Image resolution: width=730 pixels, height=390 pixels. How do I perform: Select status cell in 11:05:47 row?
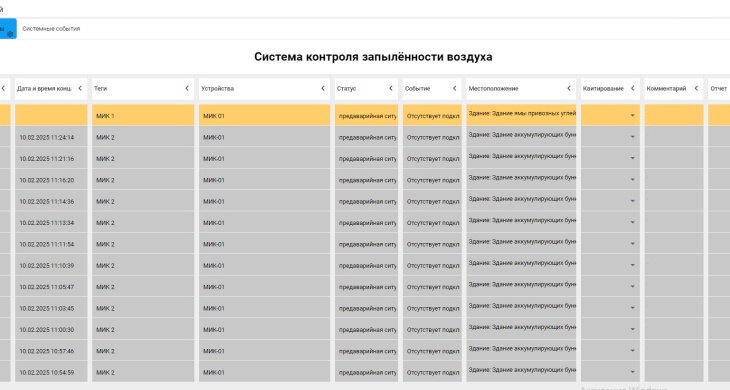pos(366,287)
